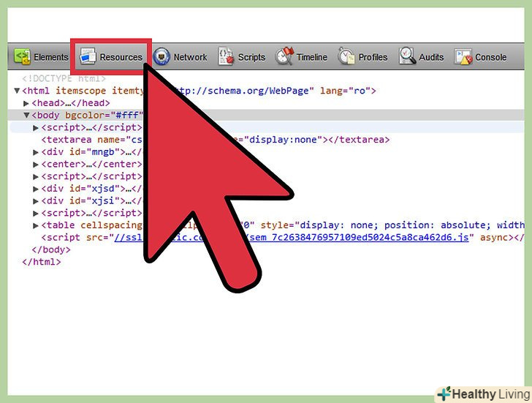Expand the head node

point(26,103)
